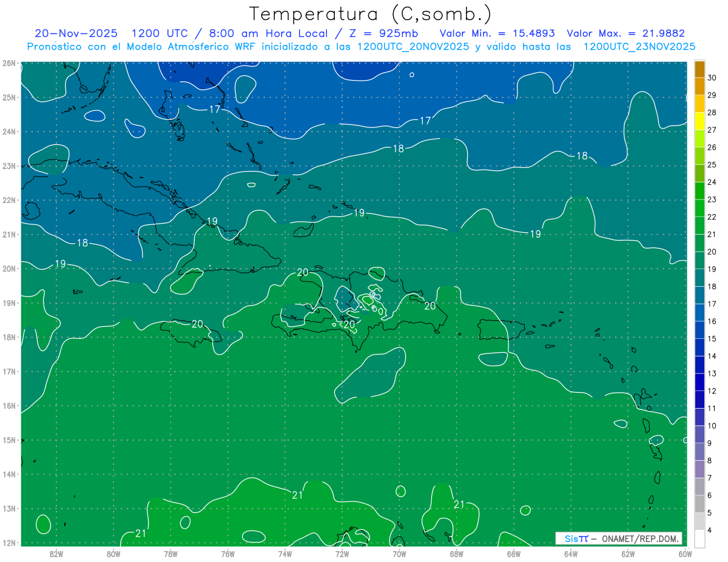Click the '12N' latitude axis label
This screenshot has height=562, width=728.
[8, 543]
